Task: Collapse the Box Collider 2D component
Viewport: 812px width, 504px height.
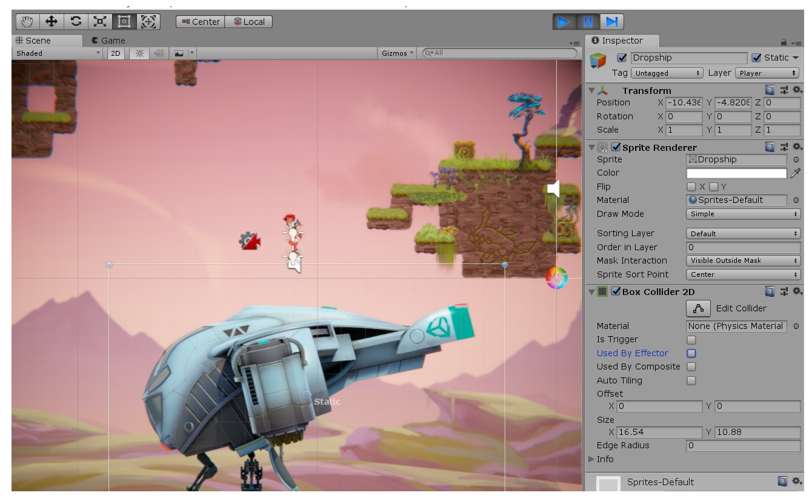Action: pos(592,291)
